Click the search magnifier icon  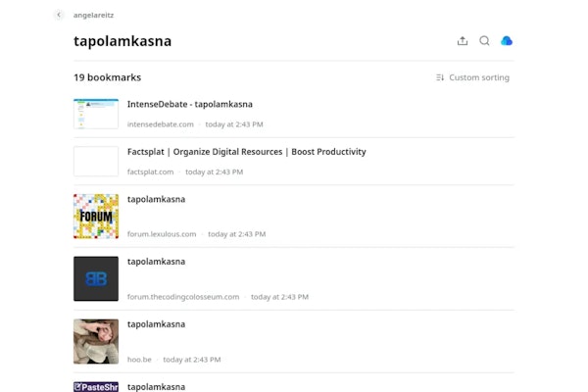(x=484, y=41)
